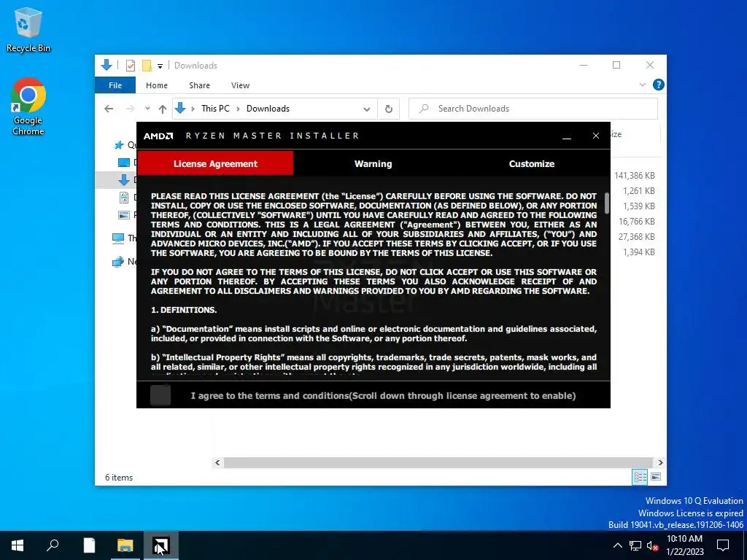Select This PC in address breadcrumb
Image resolution: width=747 pixels, height=560 pixels.
[215, 109]
